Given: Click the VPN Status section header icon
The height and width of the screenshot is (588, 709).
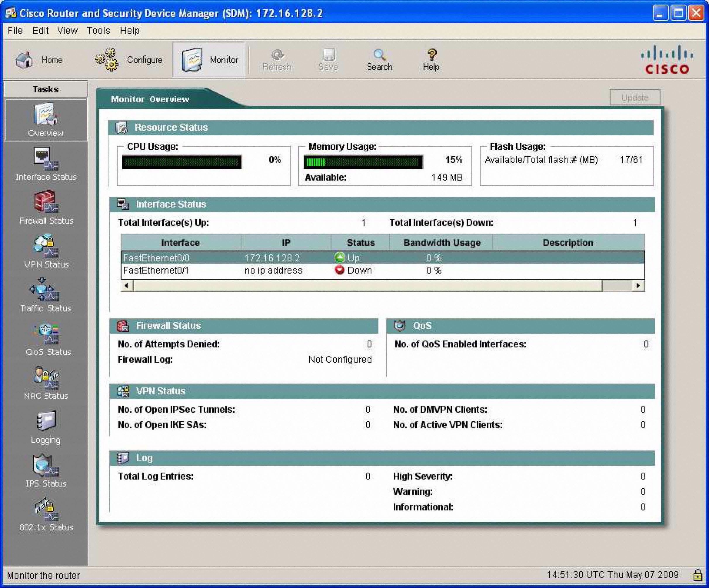Looking at the screenshot, I should click(123, 391).
